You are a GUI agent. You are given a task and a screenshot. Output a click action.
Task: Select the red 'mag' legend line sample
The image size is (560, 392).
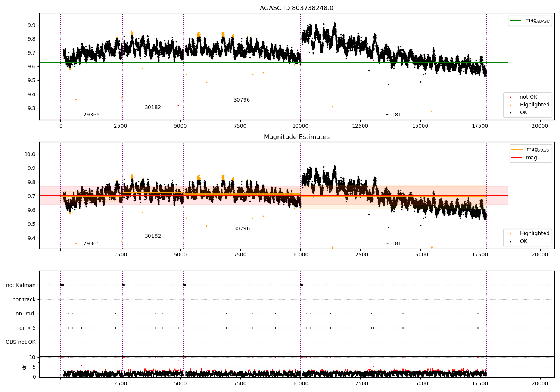point(517,158)
